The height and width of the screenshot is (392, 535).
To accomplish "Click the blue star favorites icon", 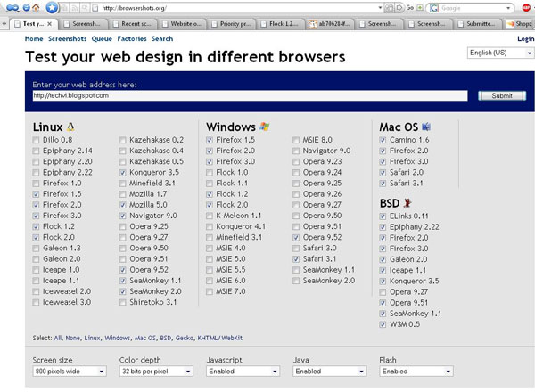I will (x=52, y=7).
